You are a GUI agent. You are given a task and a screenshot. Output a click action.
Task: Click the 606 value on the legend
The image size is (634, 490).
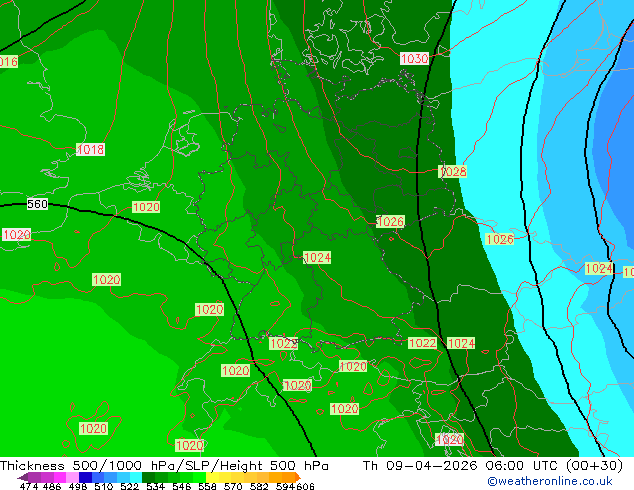tap(305, 486)
